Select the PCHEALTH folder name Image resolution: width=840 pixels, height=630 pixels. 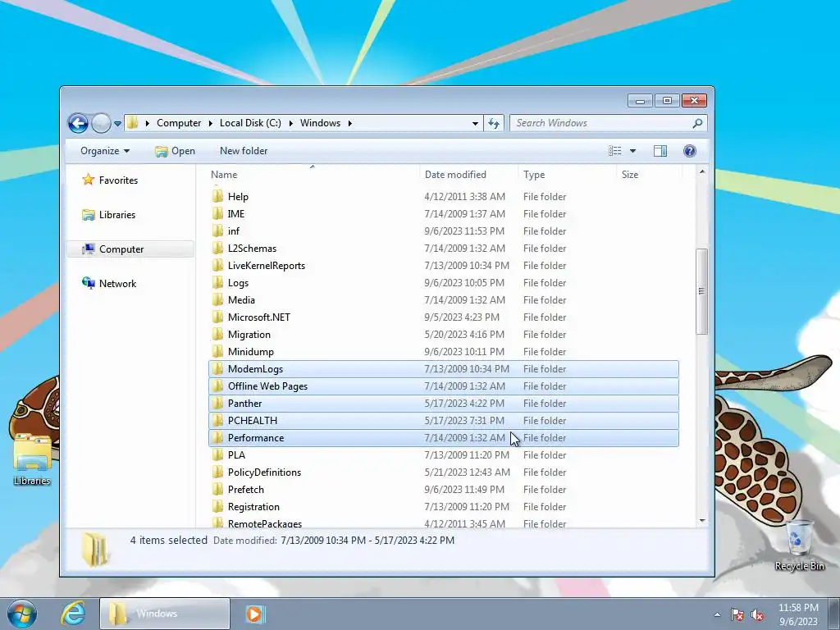pos(253,421)
